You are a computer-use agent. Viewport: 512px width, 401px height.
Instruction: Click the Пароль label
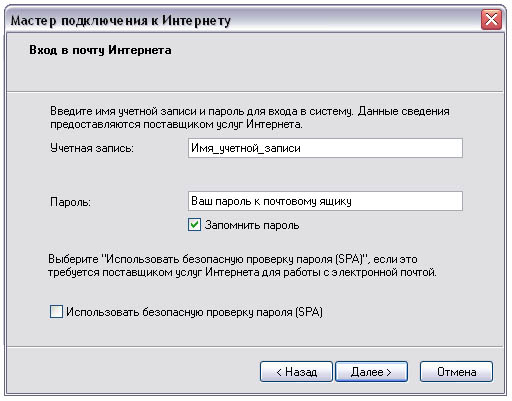point(70,202)
